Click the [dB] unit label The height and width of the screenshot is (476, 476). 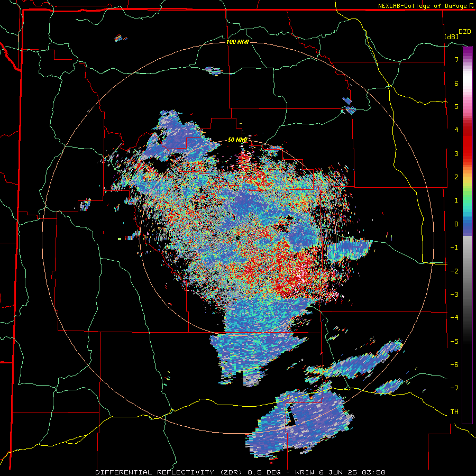tap(451, 36)
